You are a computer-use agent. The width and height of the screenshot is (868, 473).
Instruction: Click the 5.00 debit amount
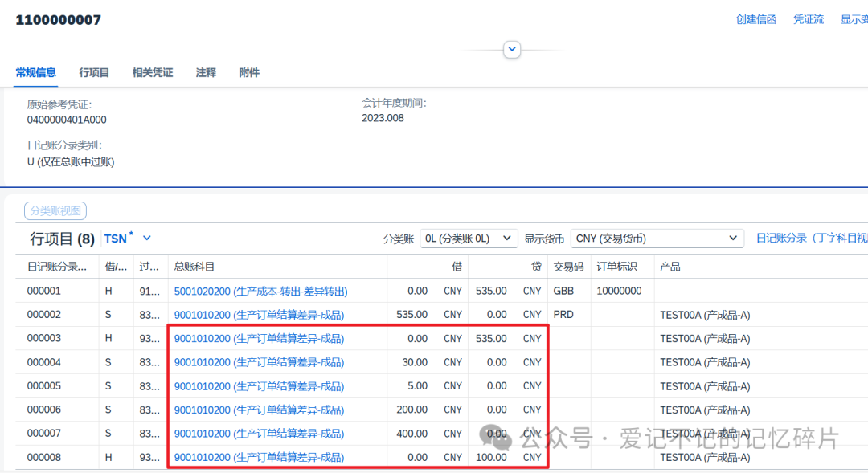pos(417,386)
